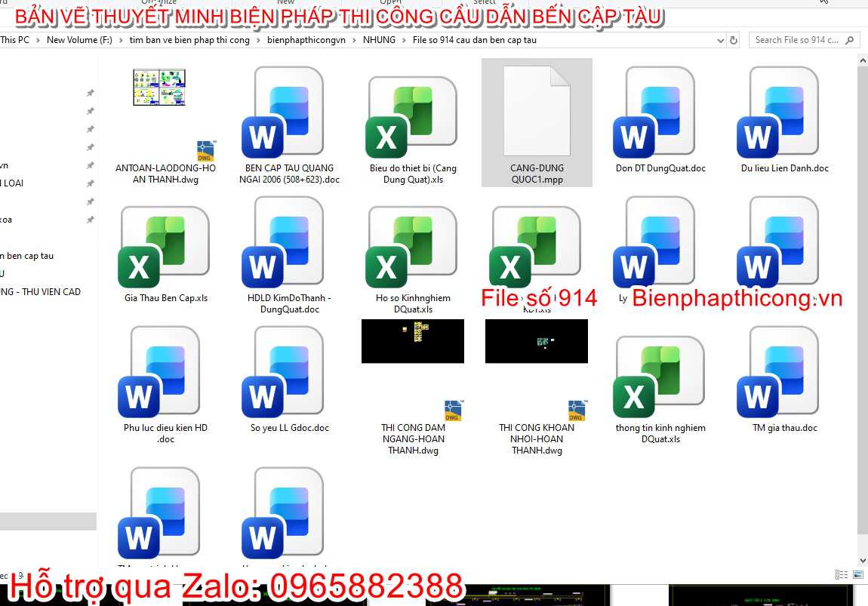The height and width of the screenshot is (606, 868).
Task: Select THI CONG DAM NGANG-HOAN THANH.dwg thumbnail
Action: (x=413, y=341)
